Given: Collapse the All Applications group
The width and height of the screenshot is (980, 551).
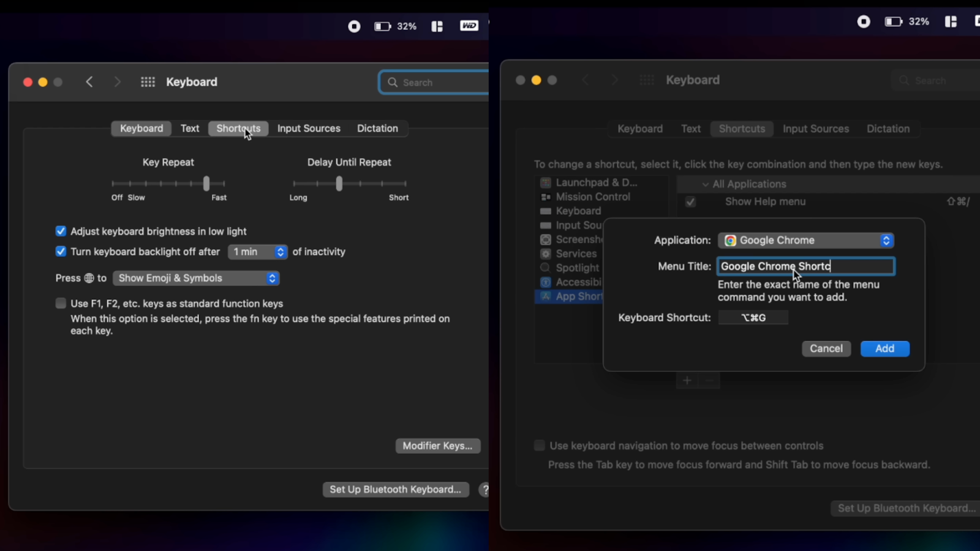Looking at the screenshot, I should pyautogui.click(x=705, y=184).
